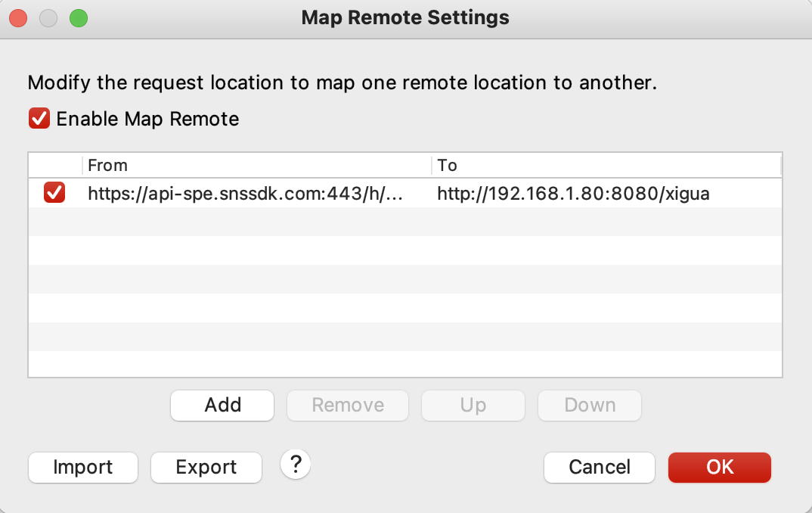Uncheck the api-spe.snssdk.com mapping row checkbox
Viewport: 812px width, 513px height.
[54, 194]
